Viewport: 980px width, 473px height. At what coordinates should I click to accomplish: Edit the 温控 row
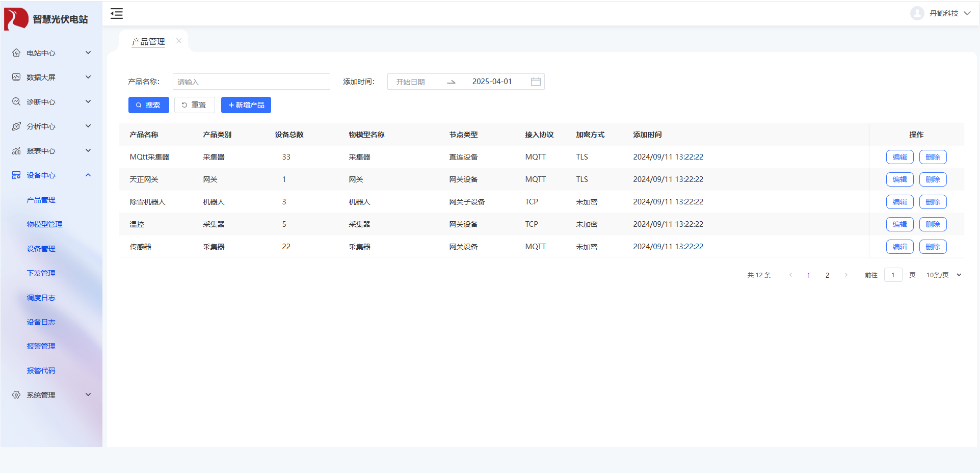pos(900,224)
